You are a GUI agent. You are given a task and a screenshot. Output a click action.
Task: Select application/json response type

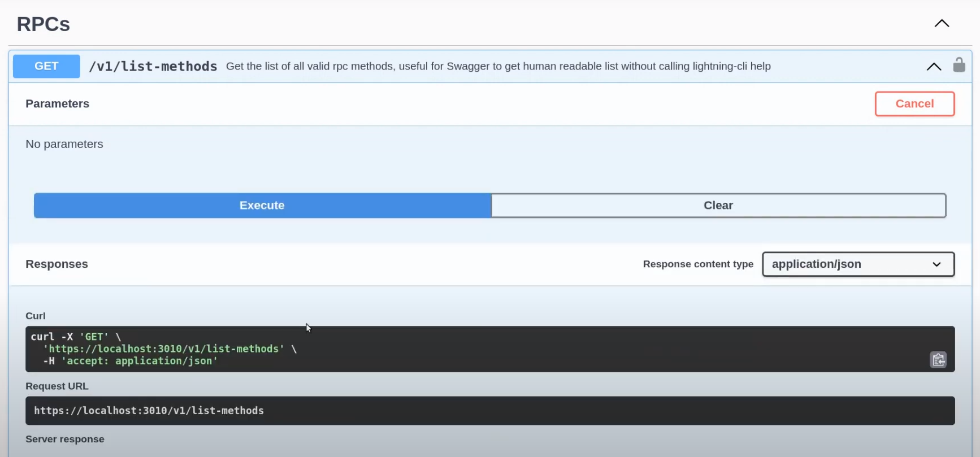tap(817, 264)
